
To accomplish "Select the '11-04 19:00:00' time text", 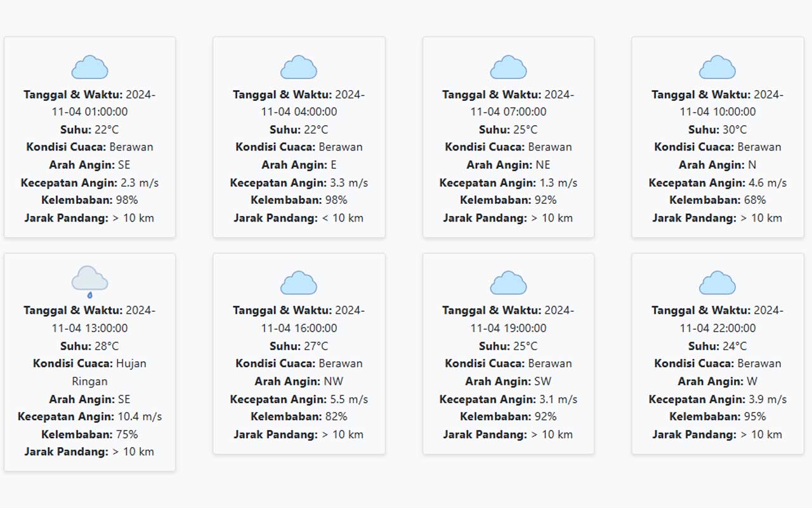I will [x=508, y=328].
